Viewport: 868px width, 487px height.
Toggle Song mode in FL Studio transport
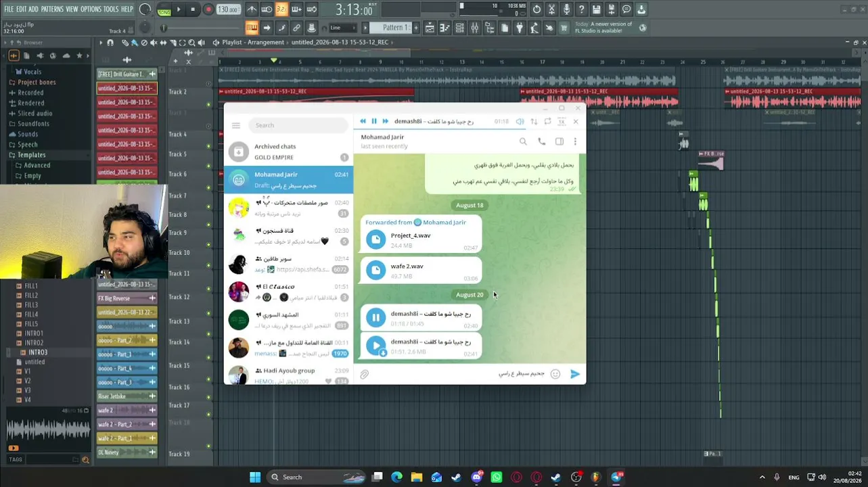[164, 11]
